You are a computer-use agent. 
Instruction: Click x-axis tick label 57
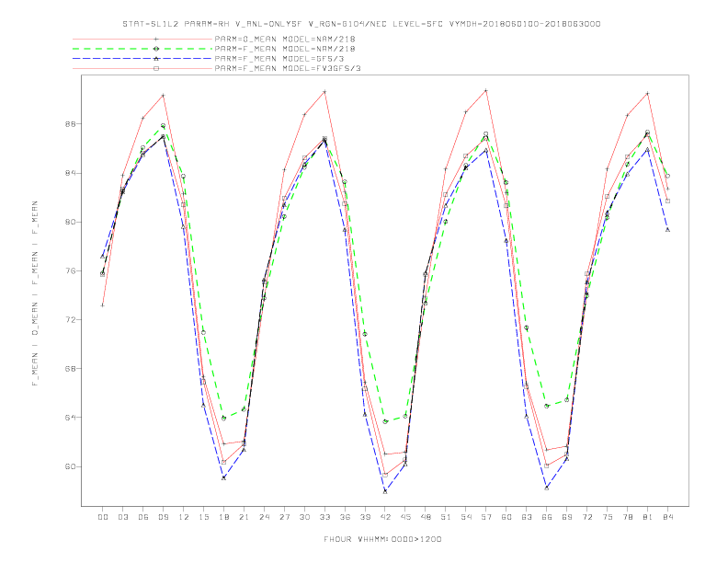486,517
